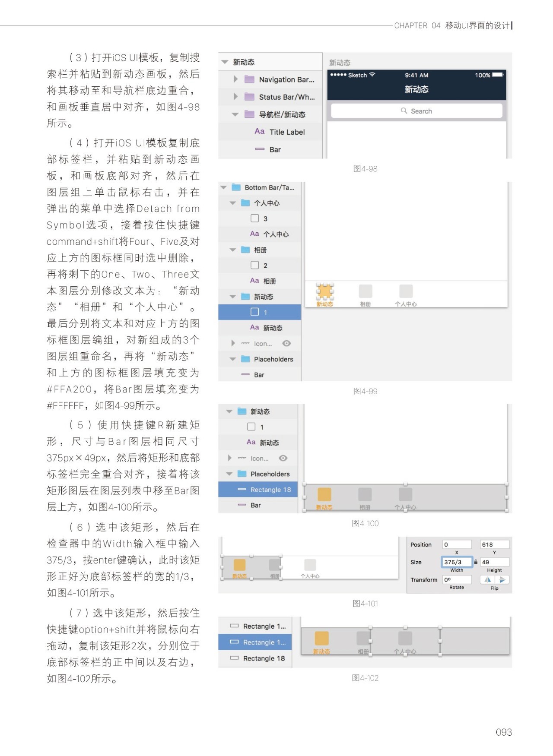Click the Height field showing 49

[495, 562]
